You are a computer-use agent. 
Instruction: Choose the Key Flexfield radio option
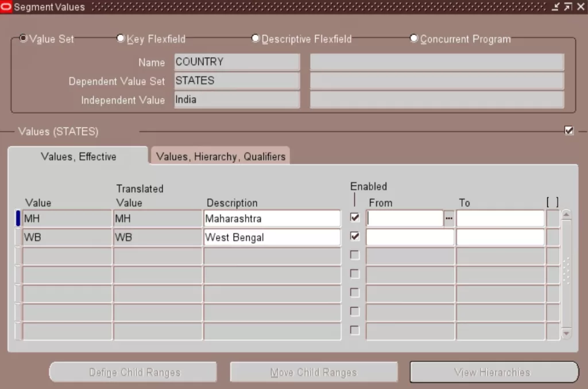click(121, 38)
